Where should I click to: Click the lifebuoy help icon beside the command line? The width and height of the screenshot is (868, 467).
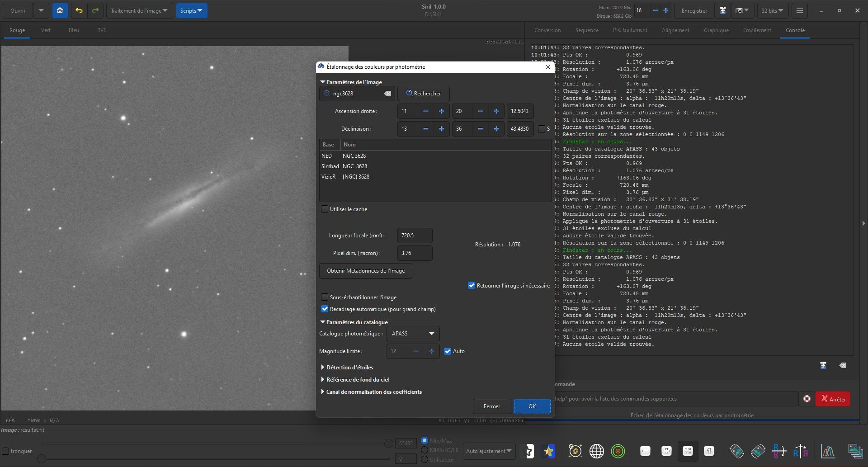807,399
